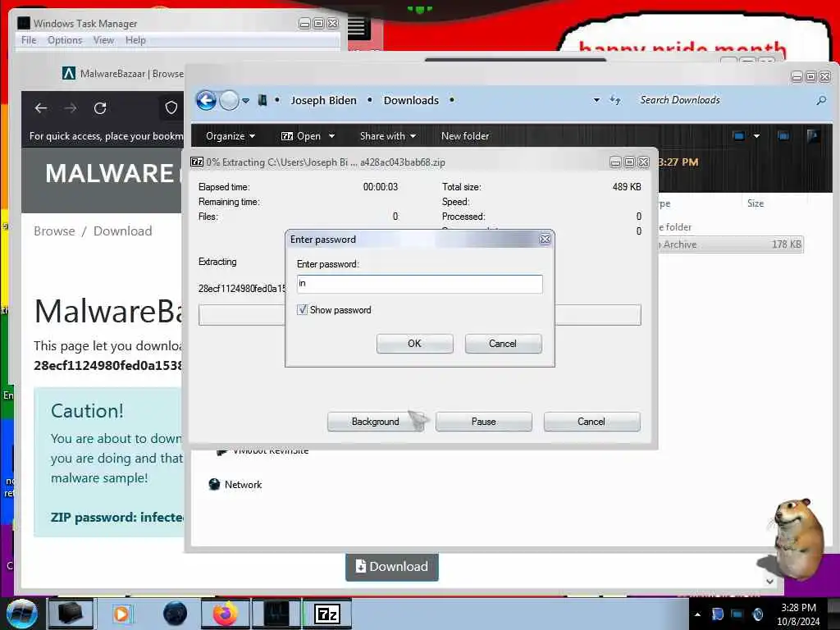Close the Enter password dialog

545,240
